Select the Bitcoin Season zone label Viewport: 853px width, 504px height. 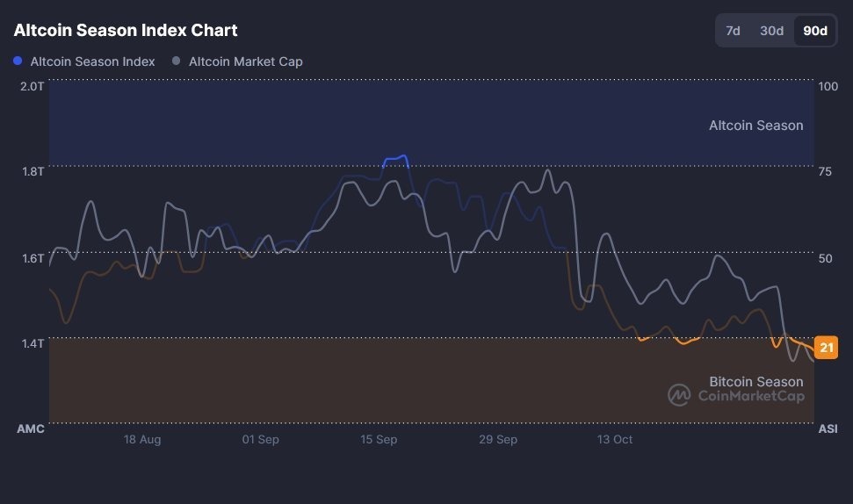[x=755, y=381]
